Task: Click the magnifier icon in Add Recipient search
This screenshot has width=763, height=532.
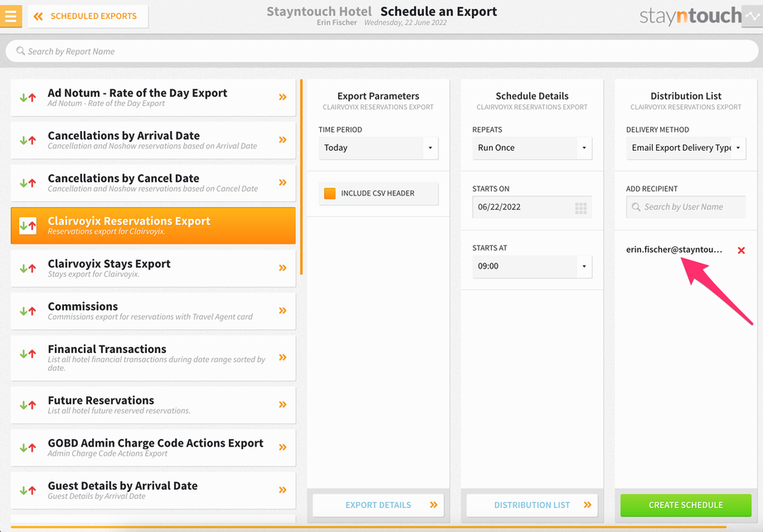Action: click(636, 206)
